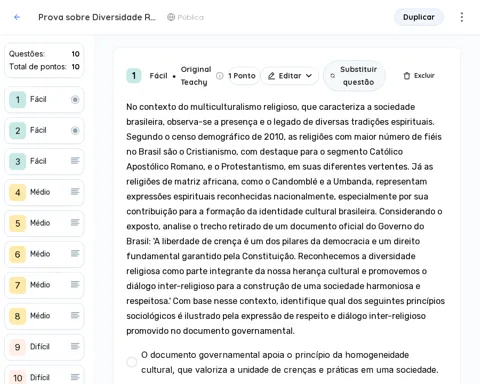Image resolution: width=480 pixels, height=384 pixels.
Task: Click the 'Questões:' count label
Action: coord(27,54)
